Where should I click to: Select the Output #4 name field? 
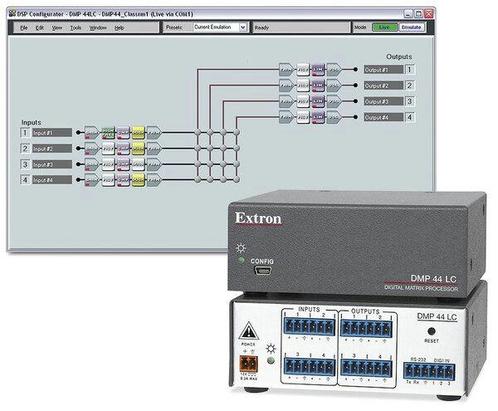(384, 117)
